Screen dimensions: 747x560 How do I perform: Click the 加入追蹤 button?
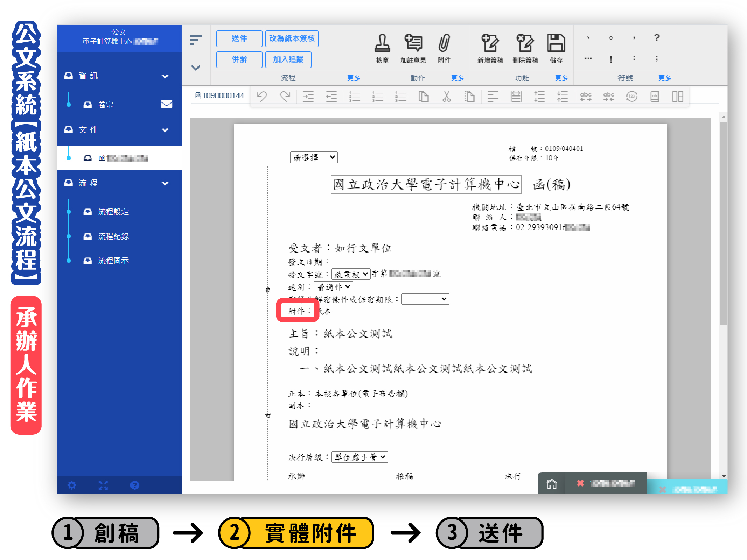tap(288, 59)
